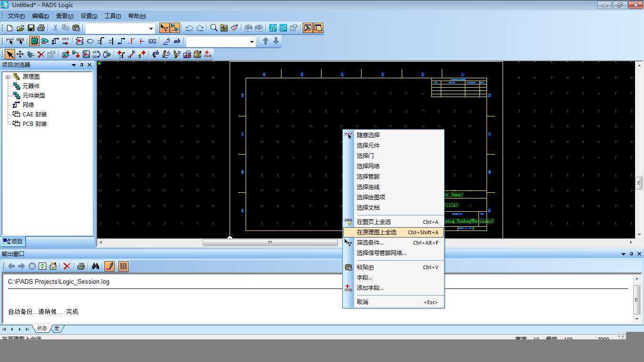This screenshot has height=362, width=644.
Task: Choose 在图页上全选 from context menu
Action: tap(393, 222)
